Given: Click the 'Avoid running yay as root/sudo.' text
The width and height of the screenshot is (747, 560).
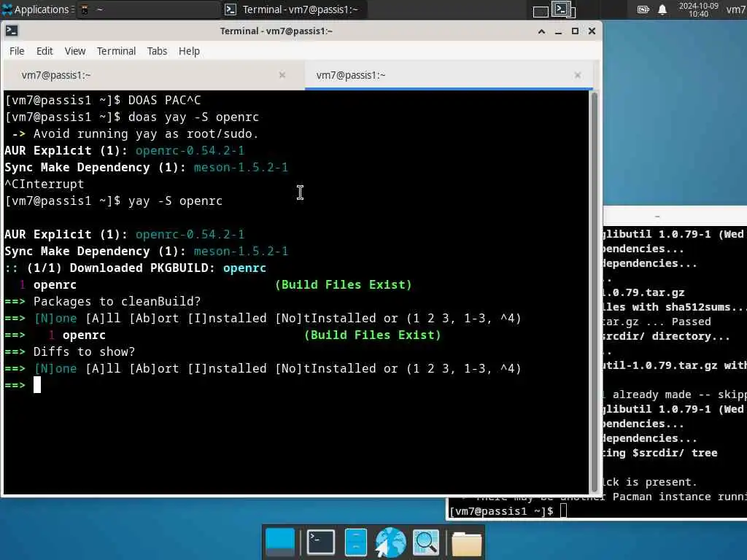Looking at the screenshot, I should [x=146, y=134].
